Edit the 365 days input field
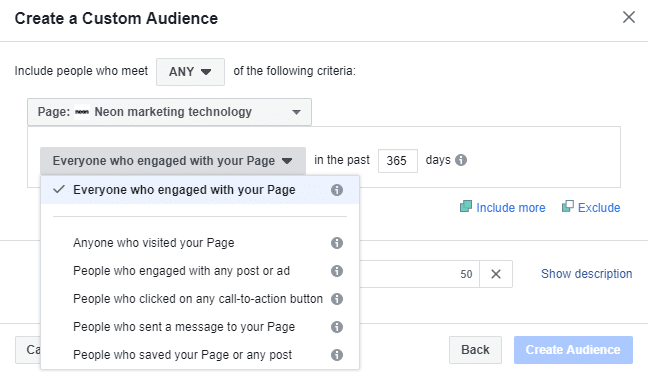The width and height of the screenshot is (648, 372). tap(398, 161)
